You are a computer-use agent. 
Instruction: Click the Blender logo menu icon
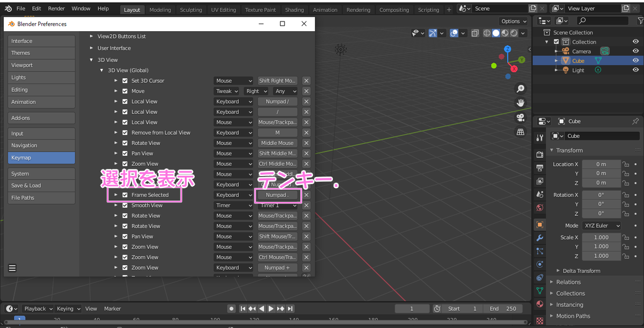(8, 9)
